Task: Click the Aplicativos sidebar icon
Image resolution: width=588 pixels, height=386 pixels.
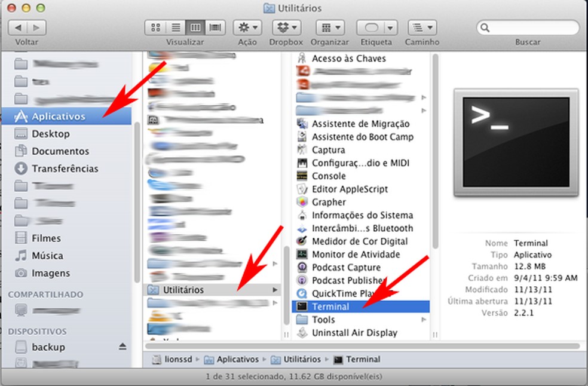Action: 21,117
